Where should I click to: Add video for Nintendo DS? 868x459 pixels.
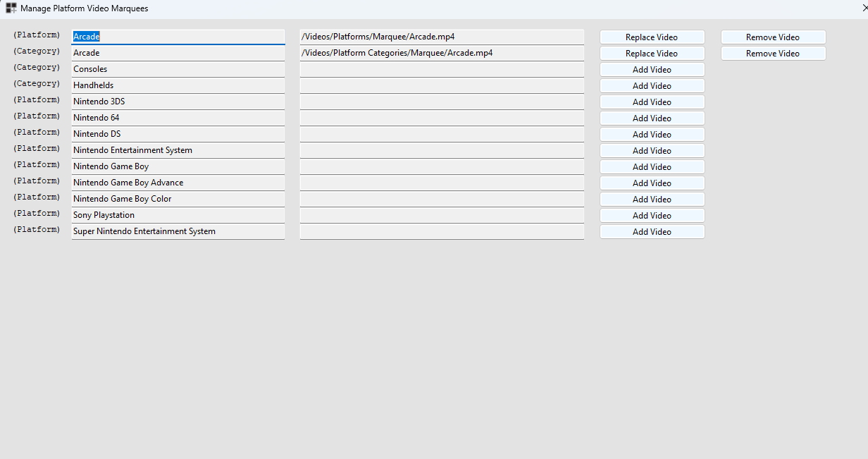652,135
